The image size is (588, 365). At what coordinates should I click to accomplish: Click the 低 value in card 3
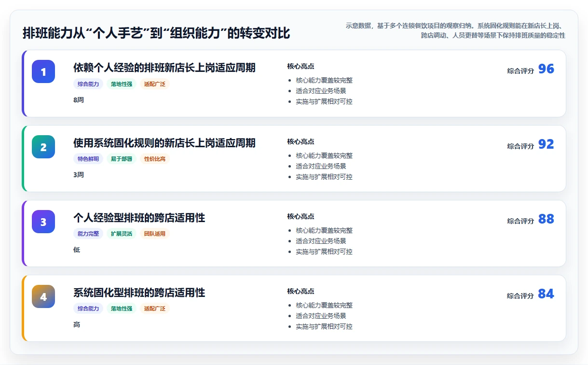point(77,250)
